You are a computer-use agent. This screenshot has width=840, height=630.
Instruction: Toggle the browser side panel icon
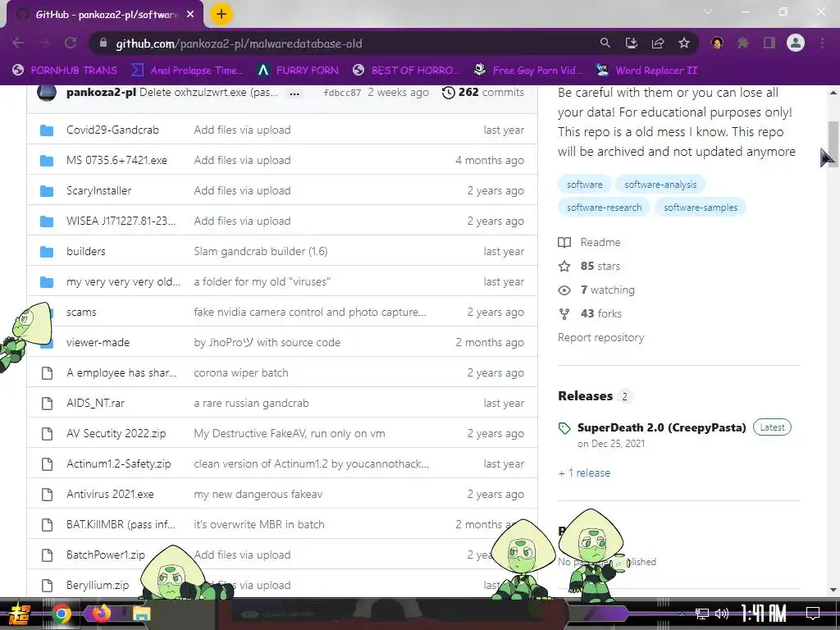(x=769, y=43)
